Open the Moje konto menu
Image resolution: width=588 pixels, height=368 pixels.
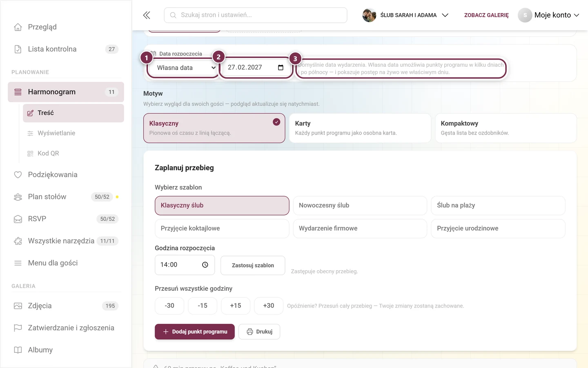pyautogui.click(x=549, y=15)
